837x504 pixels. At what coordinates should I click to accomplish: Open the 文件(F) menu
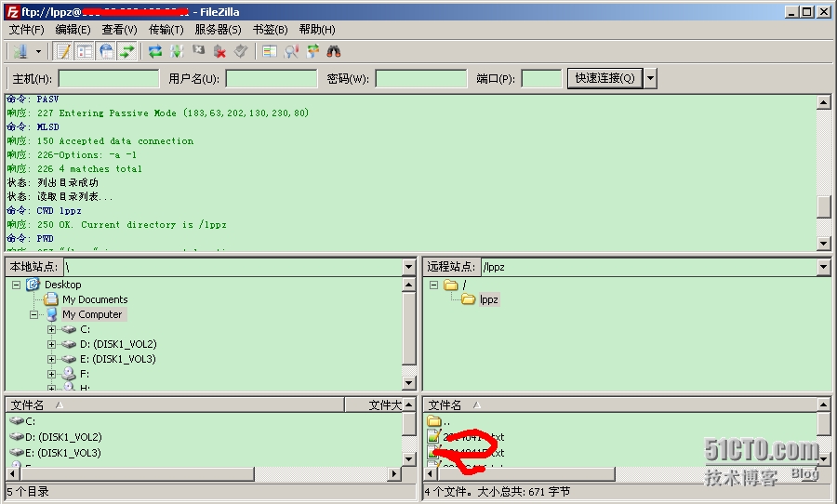pyautogui.click(x=26, y=30)
